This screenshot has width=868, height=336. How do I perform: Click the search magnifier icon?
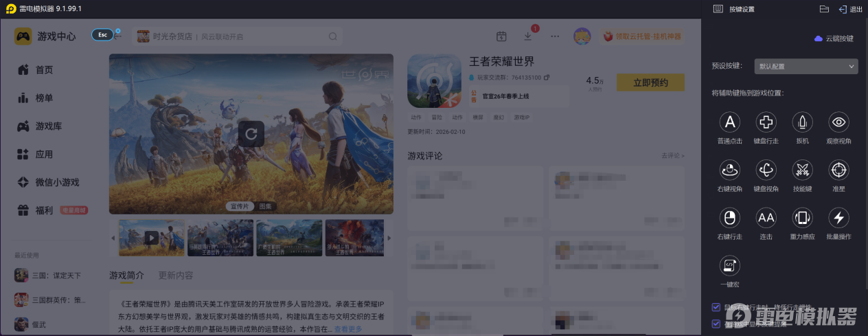tap(333, 36)
